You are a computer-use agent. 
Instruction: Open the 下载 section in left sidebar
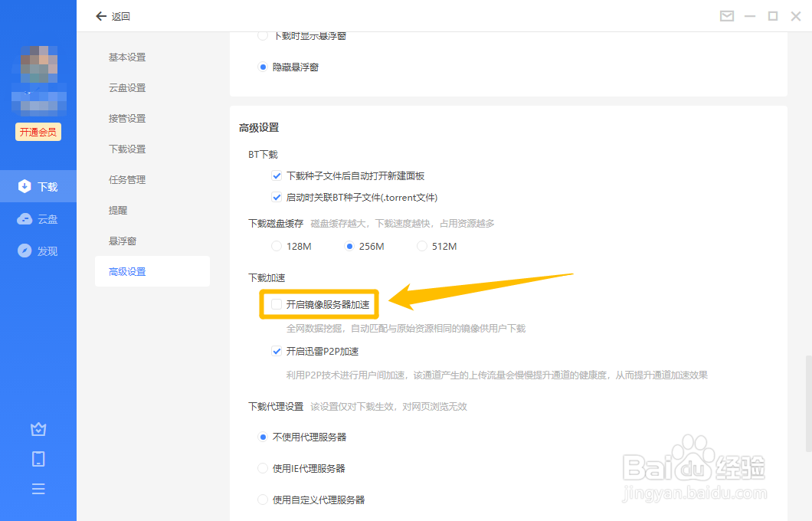pyautogui.click(x=38, y=185)
